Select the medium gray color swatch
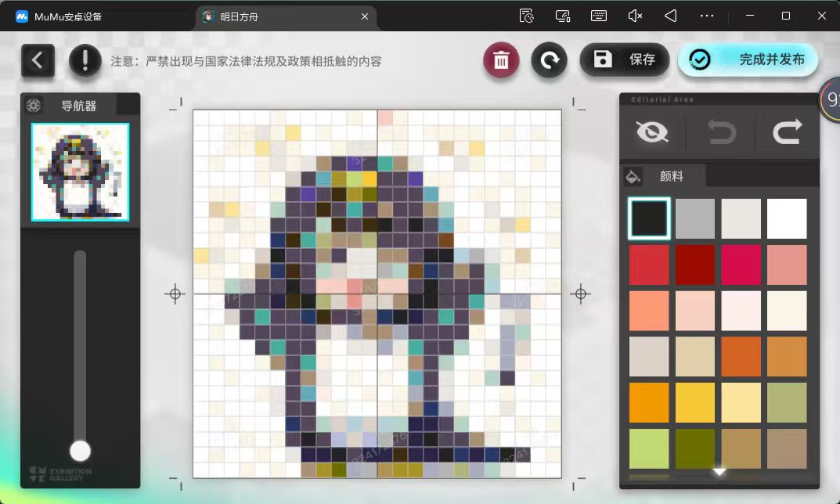The width and height of the screenshot is (840, 504). point(695,218)
